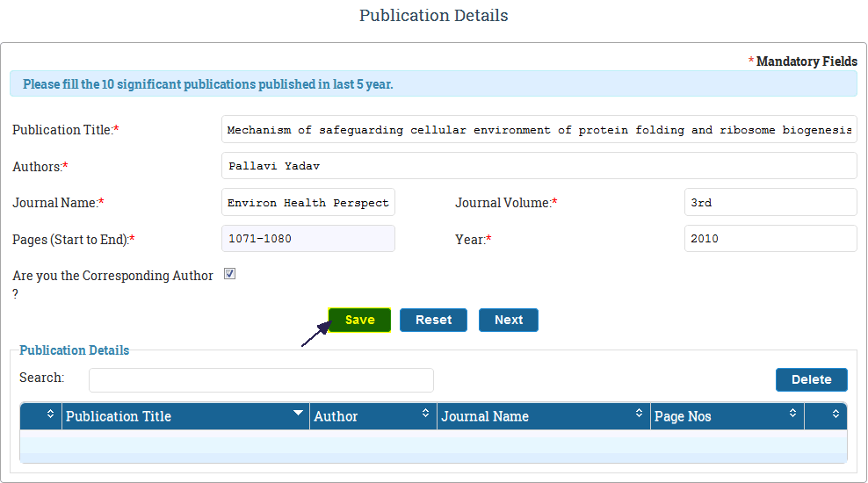Edit the Journal Name field
The width and height of the screenshot is (868, 483).
(x=308, y=202)
